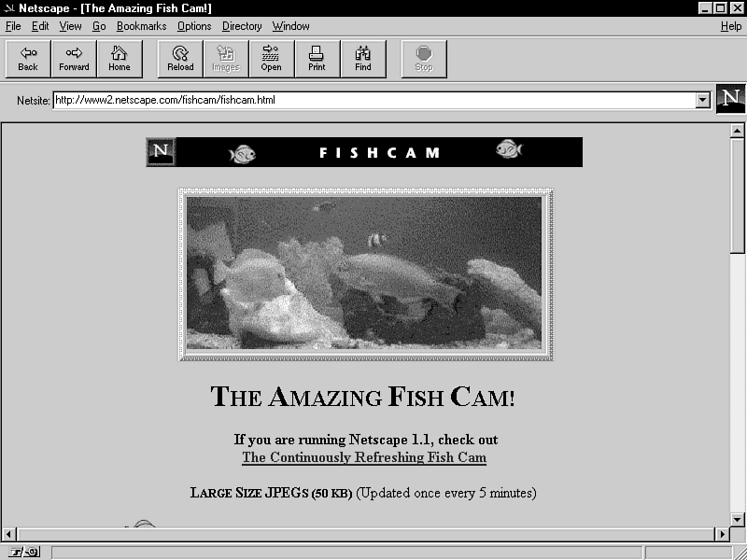Click the FISHCAM banner title text
The width and height of the screenshot is (747, 560).
[x=379, y=153]
